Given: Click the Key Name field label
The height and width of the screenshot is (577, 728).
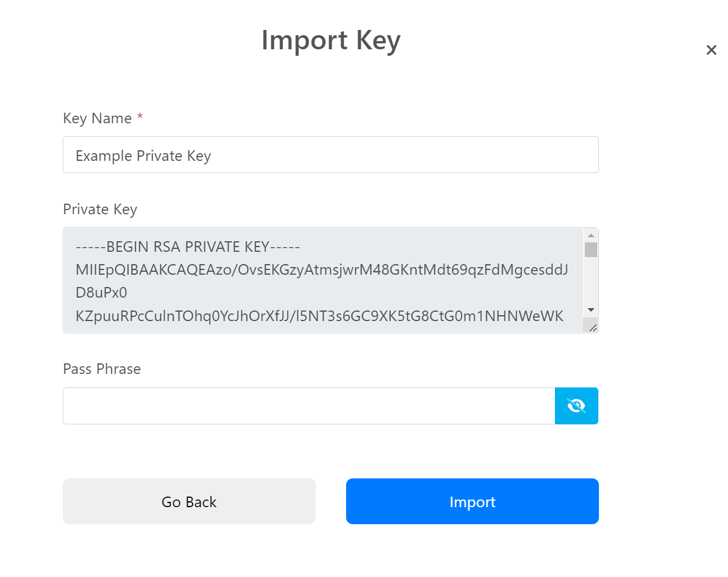Looking at the screenshot, I should coord(97,118).
